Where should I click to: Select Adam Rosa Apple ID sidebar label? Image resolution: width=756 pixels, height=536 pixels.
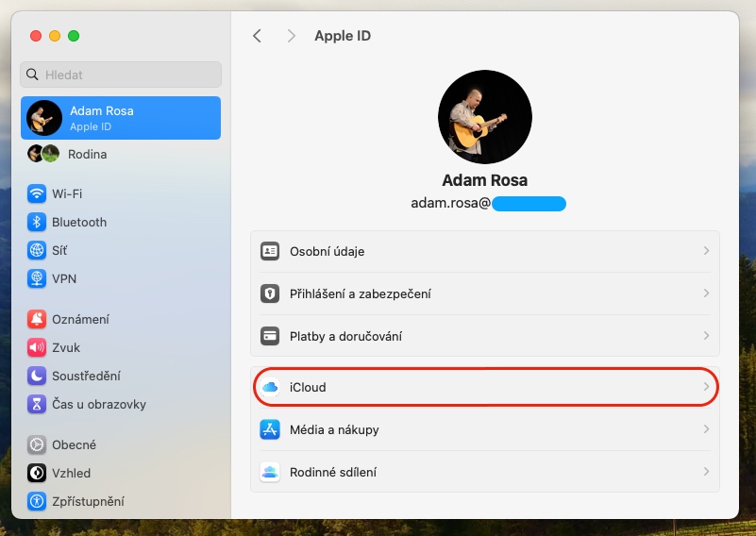point(102,118)
